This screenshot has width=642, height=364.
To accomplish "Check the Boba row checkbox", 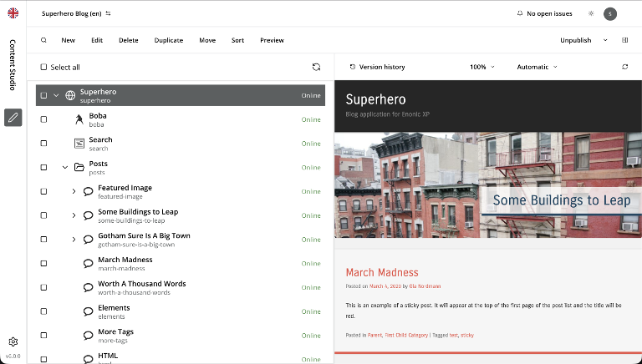I will (x=43, y=119).
